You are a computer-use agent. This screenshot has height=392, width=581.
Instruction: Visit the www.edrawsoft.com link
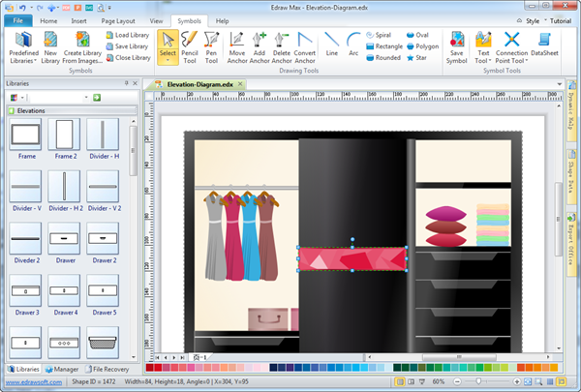point(33,382)
